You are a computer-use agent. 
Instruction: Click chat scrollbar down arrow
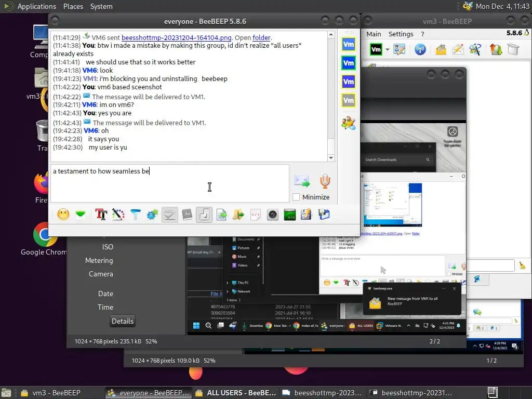click(x=331, y=158)
